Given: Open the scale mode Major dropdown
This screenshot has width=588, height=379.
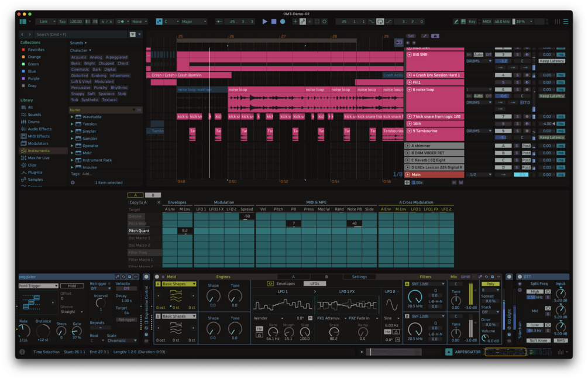Looking at the screenshot, I should pos(194,22).
